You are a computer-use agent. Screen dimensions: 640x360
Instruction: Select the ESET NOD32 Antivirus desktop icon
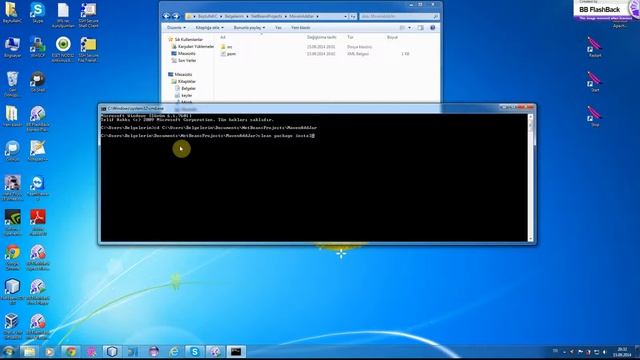pyautogui.click(x=63, y=49)
